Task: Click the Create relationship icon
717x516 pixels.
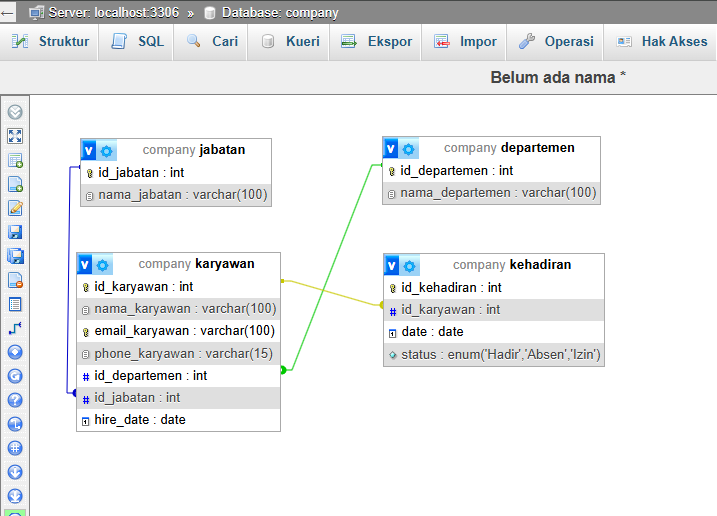Action: click(x=15, y=328)
